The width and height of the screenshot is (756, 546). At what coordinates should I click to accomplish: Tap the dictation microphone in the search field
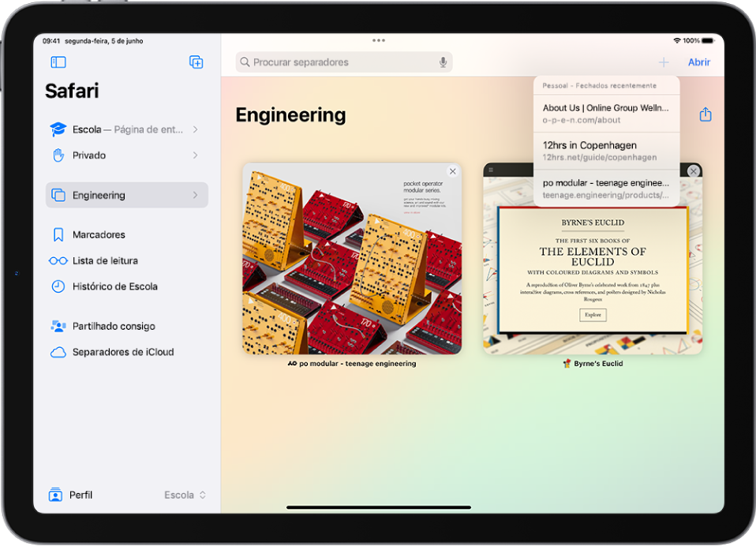tap(442, 62)
